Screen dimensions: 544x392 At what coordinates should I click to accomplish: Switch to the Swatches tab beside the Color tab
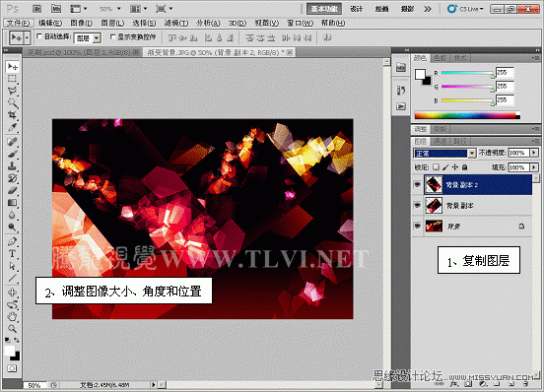[x=441, y=58]
